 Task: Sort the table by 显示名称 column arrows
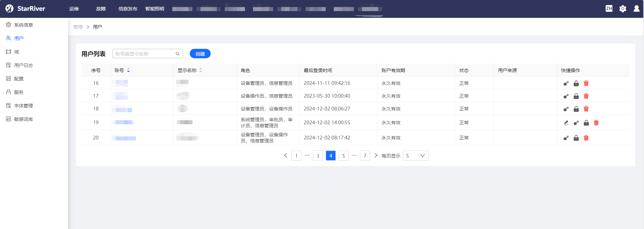201,70
